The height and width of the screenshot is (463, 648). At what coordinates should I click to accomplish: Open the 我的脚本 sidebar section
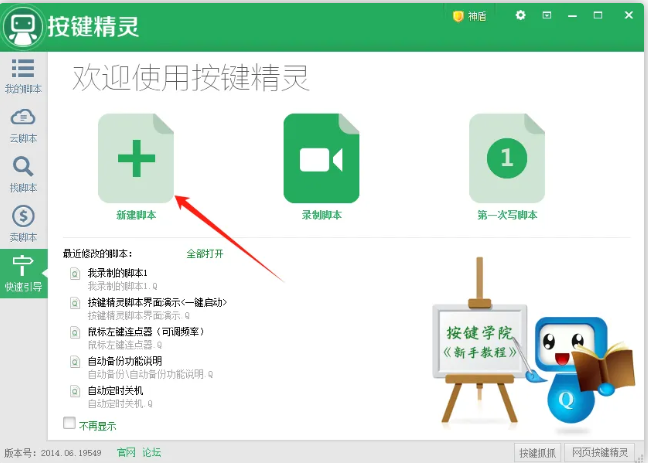(23, 76)
